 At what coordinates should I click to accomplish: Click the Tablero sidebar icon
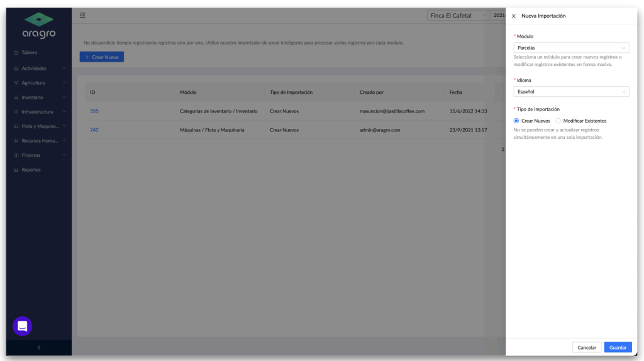[x=16, y=53]
